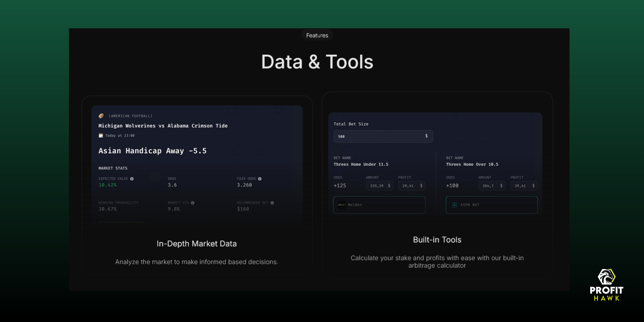Image resolution: width=644 pixels, height=322 pixels.
Task: Click the Market Vig info icon
Action: pyautogui.click(x=193, y=203)
